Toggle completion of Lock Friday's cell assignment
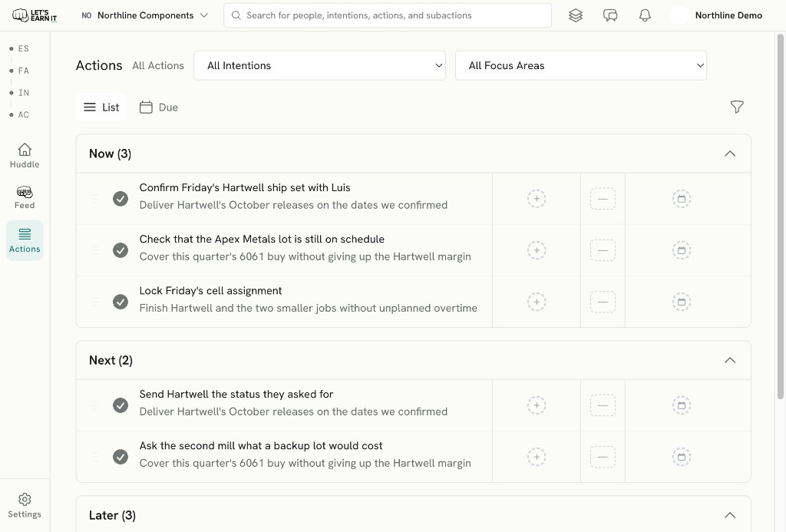786x532 pixels. pyautogui.click(x=121, y=302)
